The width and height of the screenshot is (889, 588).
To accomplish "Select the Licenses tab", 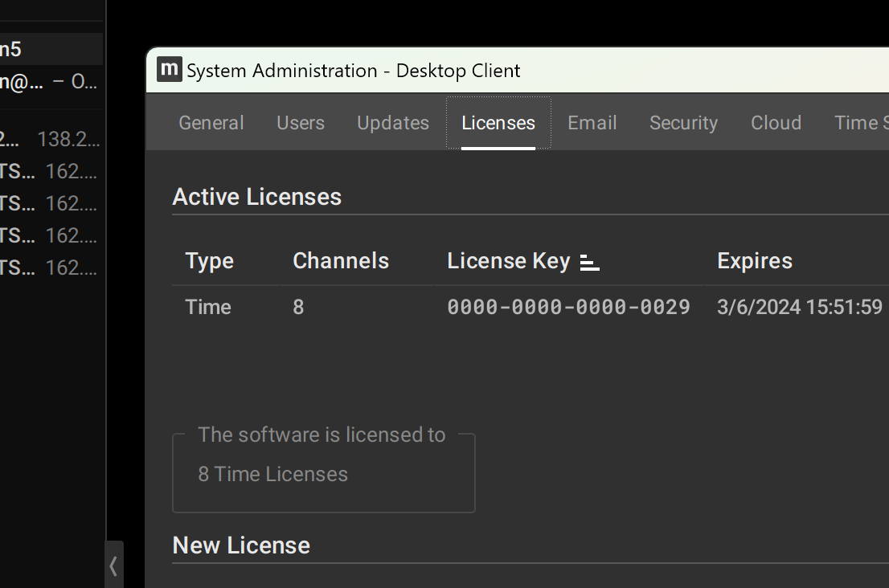I will [498, 123].
